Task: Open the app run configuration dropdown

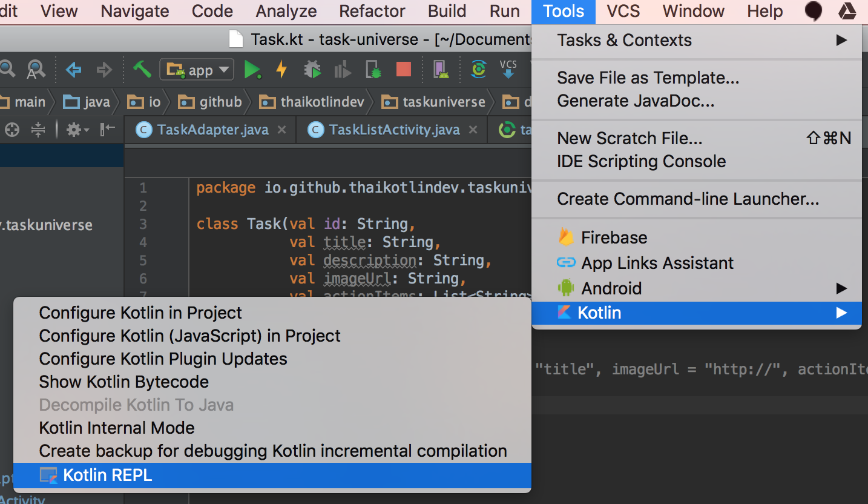Action: [196, 69]
